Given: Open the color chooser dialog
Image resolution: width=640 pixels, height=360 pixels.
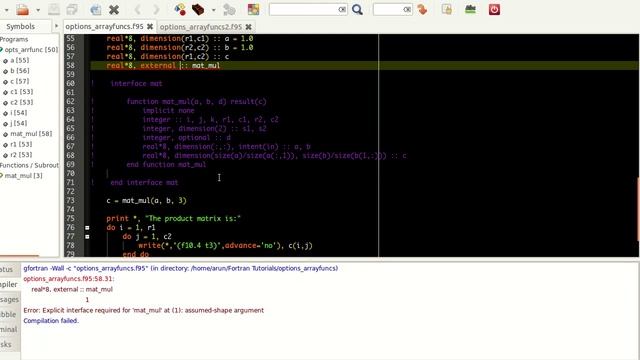Looking at the screenshot, I should [253, 9].
